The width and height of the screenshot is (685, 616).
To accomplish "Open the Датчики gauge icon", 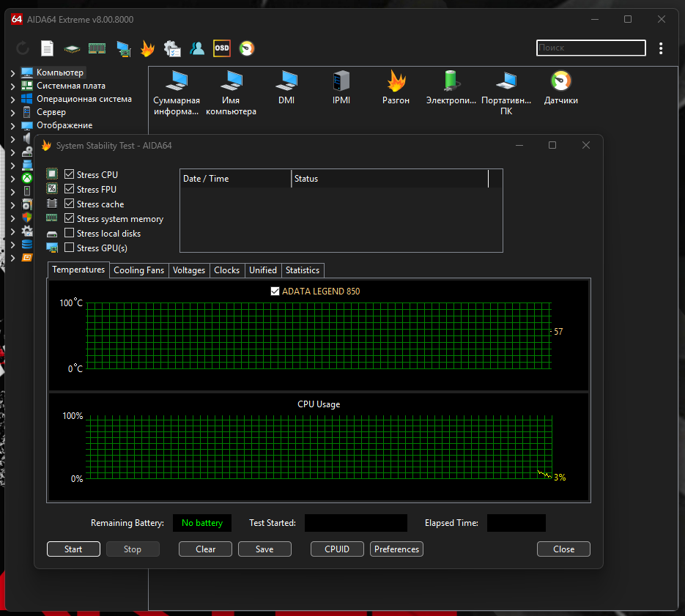I will (x=560, y=81).
